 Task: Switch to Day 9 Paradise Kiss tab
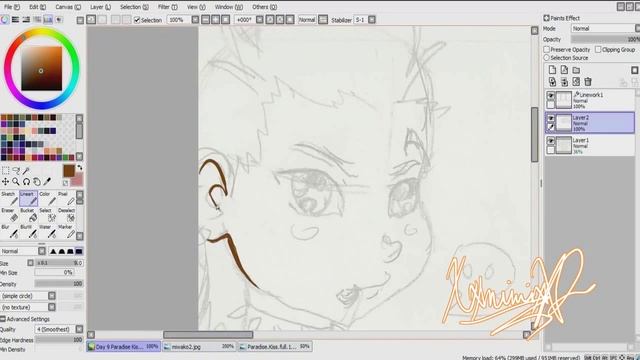coord(123,347)
